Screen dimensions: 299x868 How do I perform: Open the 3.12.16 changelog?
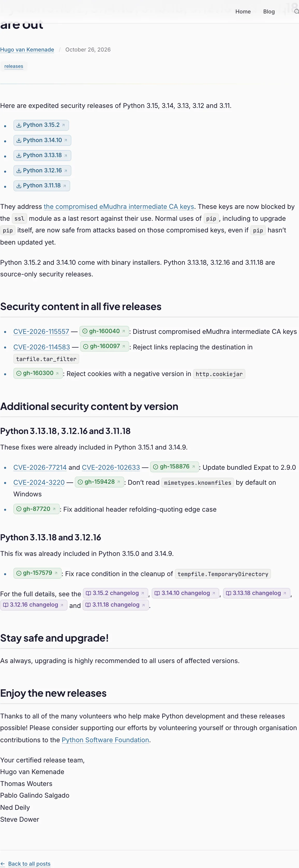coord(34,605)
